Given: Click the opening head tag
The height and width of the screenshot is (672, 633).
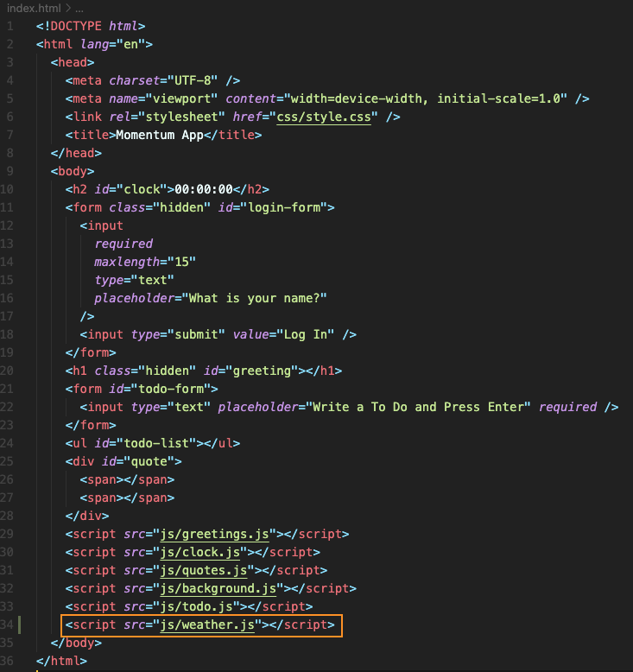Looking at the screenshot, I should pyautogui.click(x=73, y=62).
